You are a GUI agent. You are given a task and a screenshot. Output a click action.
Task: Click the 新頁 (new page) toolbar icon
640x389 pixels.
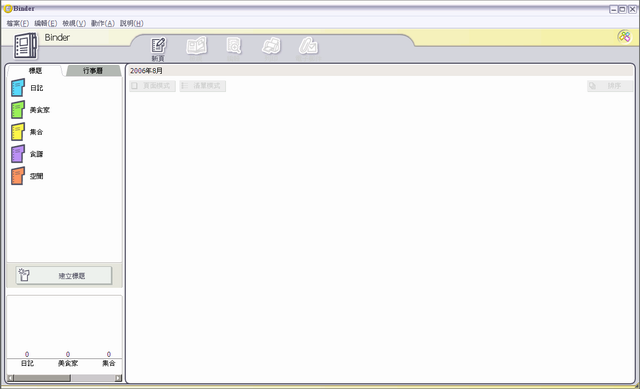(158, 49)
